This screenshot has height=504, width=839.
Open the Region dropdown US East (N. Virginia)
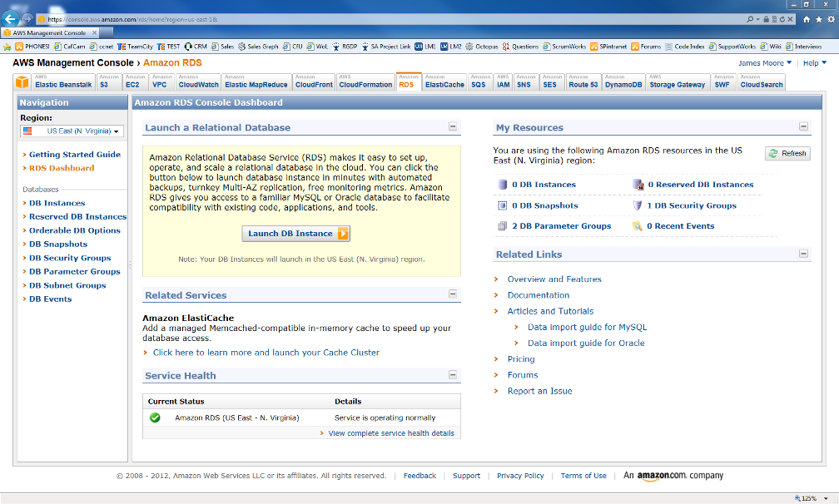(72, 131)
